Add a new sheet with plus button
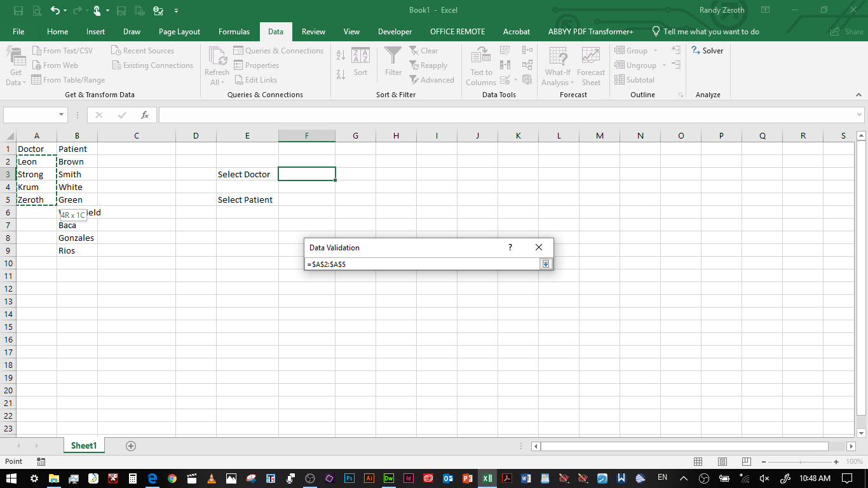The image size is (868, 488). pos(131,446)
